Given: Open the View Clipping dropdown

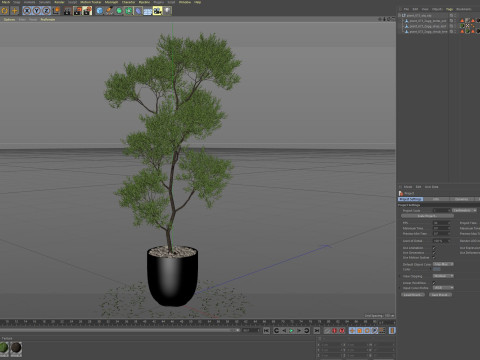Looking at the screenshot, I should click(x=443, y=276).
